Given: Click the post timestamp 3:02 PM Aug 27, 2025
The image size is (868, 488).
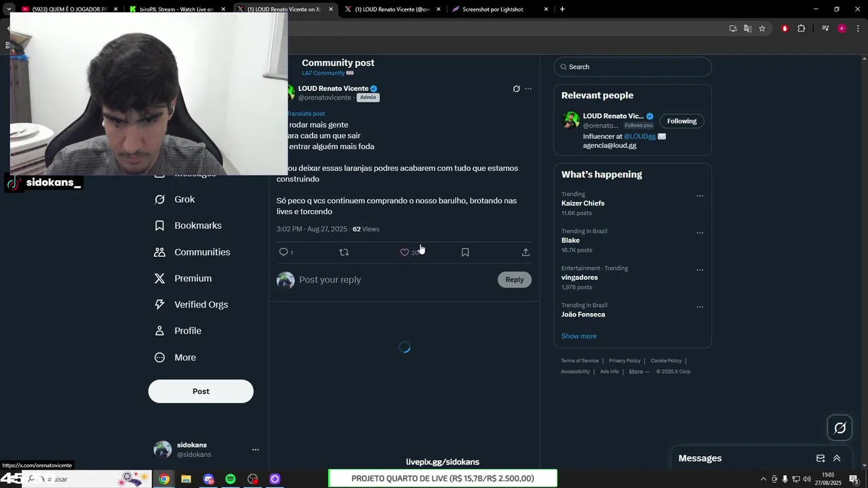Looking at the screenshot, I should 312,229.
